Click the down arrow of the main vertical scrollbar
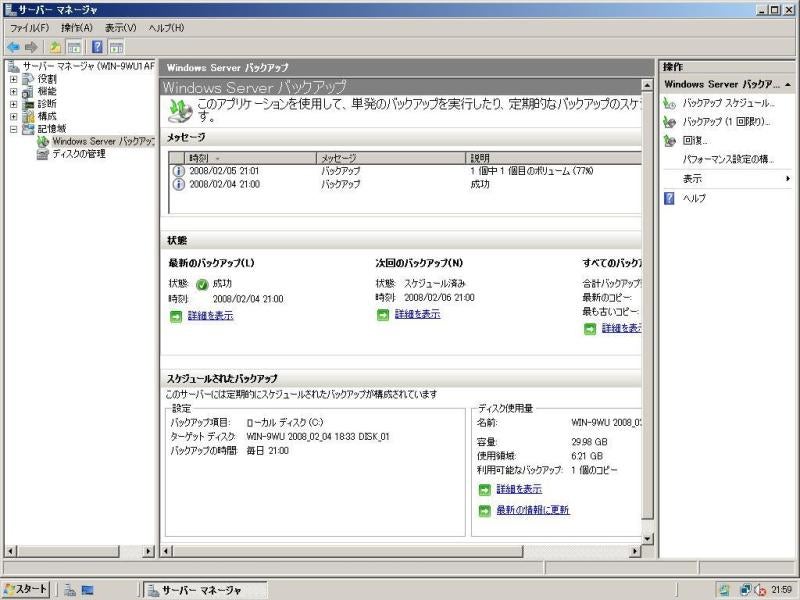 (647, 538)
